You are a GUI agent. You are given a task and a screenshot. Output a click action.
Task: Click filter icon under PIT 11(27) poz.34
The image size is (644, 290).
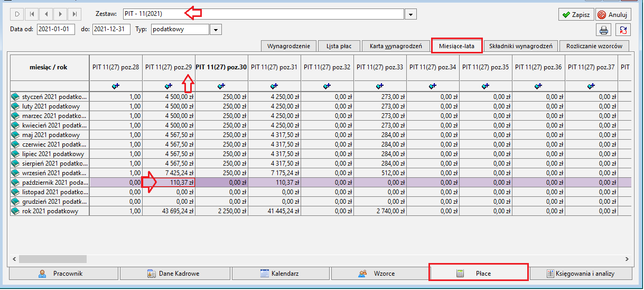click(x=433, y=86)
